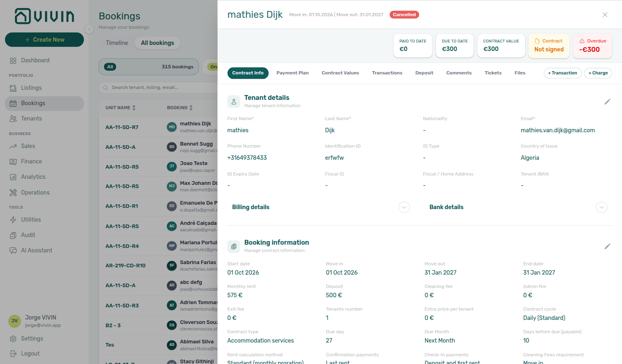Image resolution: width=622 pixels, height=364 pixels.
Task: Click the Contract Not signed card
Action: point(549,46)
